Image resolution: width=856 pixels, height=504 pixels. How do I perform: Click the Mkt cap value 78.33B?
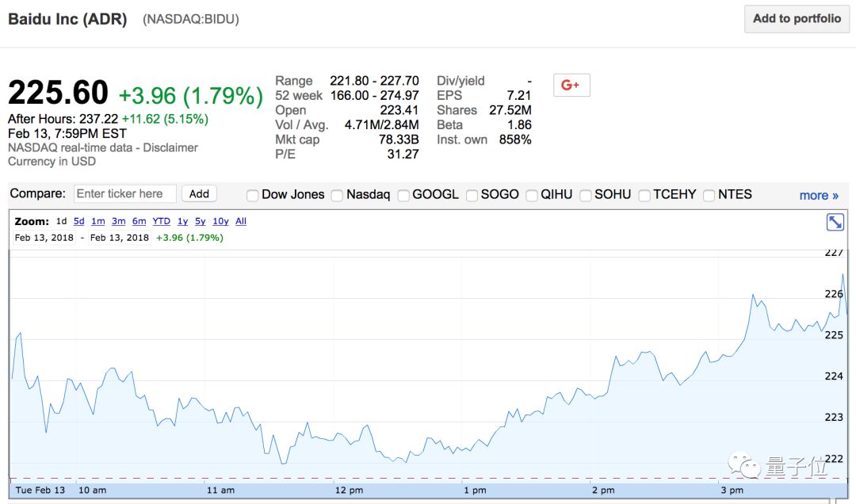click(399, 139)
